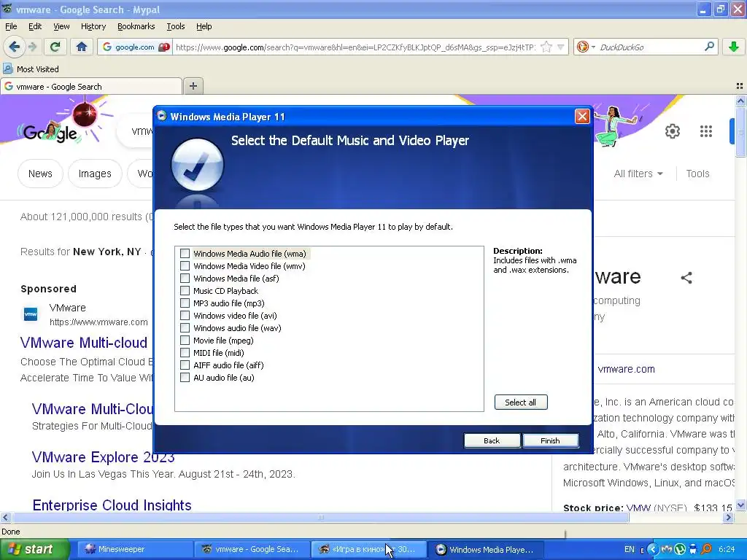This screenshot has height=560, width=747.
Task: Click the Back button in the dialog
Action: (492, 440)
